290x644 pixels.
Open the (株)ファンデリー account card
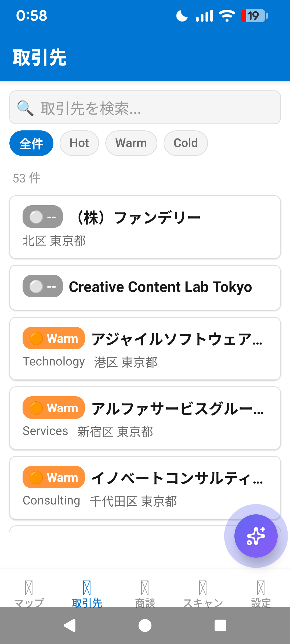pyautogui.click(x=145, y=227)
